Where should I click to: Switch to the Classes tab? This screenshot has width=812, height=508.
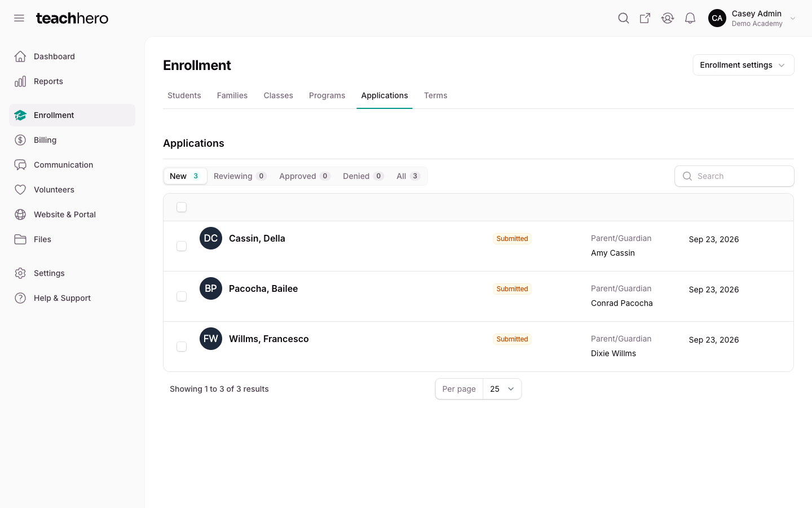click(x=279, y=95)
